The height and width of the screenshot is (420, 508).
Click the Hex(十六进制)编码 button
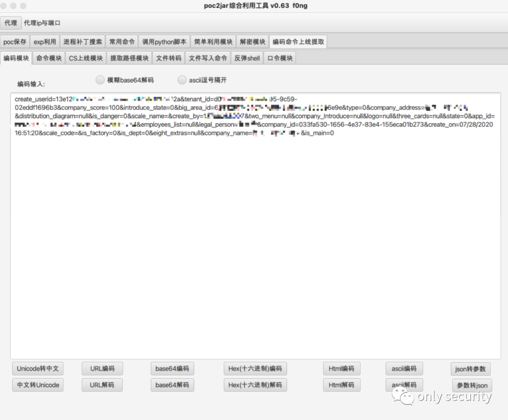255,369
